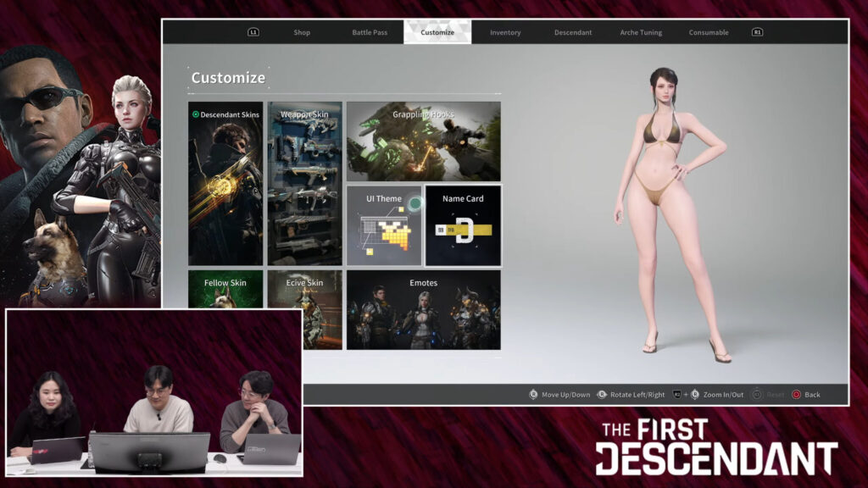868x488 pixels.
Task: Open the Weapon Skin category tile
Action: [x=305, y=184]
